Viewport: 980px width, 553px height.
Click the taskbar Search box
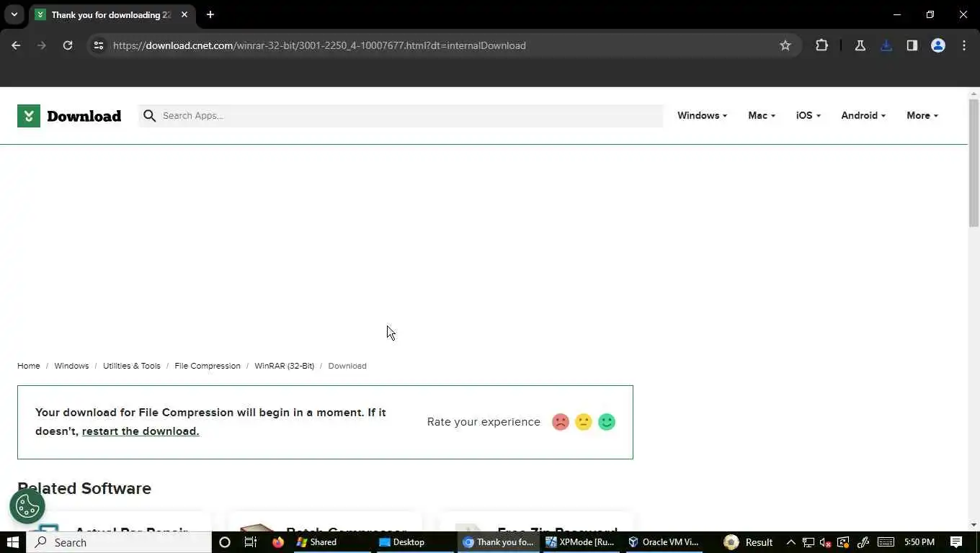point(119,542)
